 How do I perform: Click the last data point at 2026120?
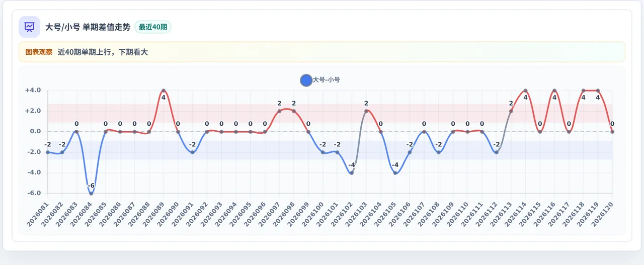[612, 132]
